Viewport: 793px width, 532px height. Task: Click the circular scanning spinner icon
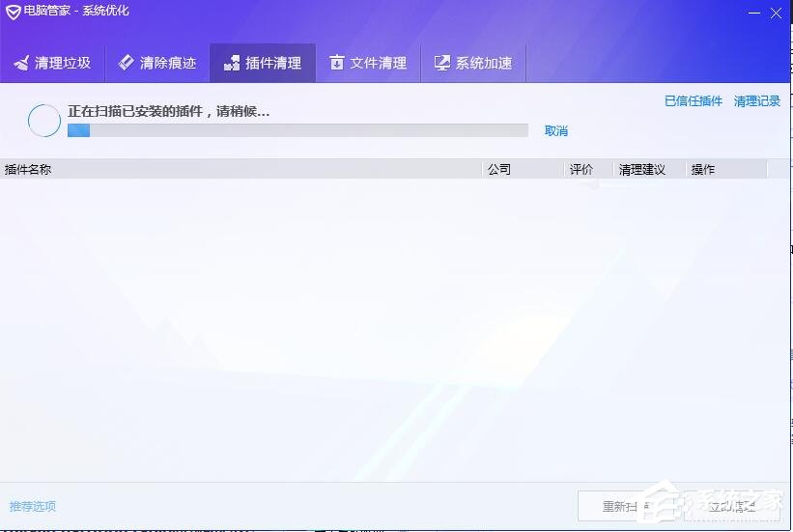(x=44, y=121)
